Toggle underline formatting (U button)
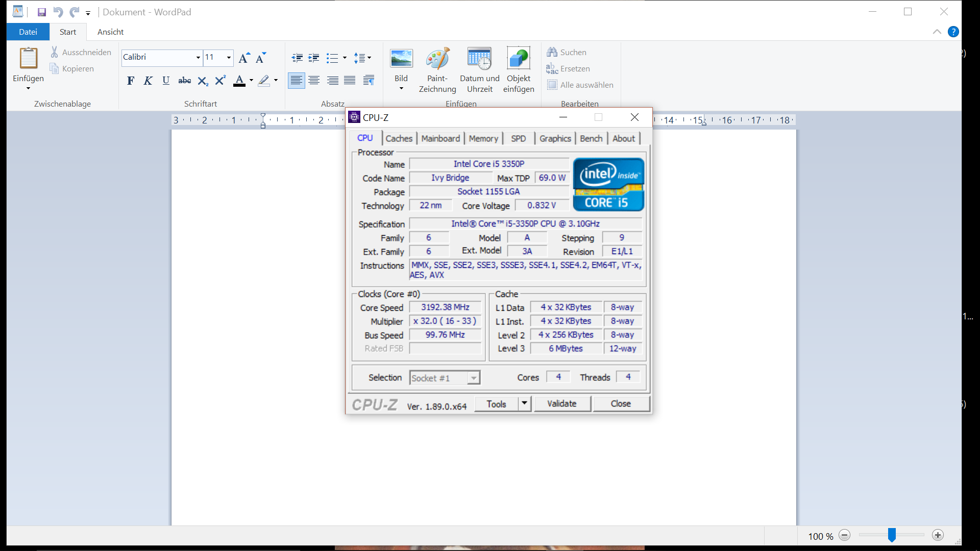980x551 pixels. coord(166,81)
